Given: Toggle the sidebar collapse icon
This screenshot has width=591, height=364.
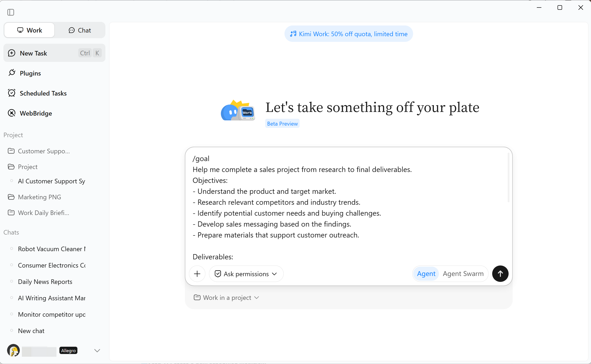Looking at the screenshot, I should click(11, 12).
